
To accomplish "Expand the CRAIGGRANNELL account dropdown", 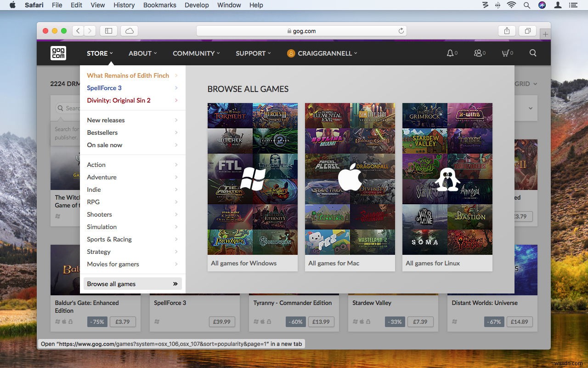I will click(322, 53).
